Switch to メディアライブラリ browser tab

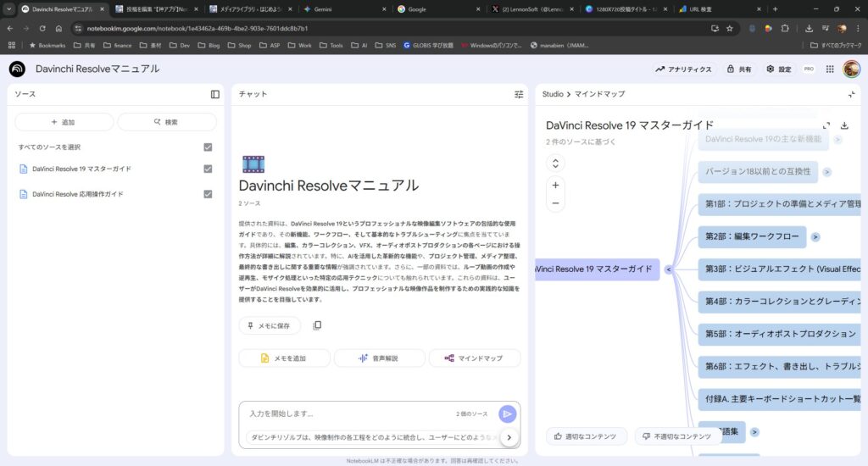tap(251, 9)
